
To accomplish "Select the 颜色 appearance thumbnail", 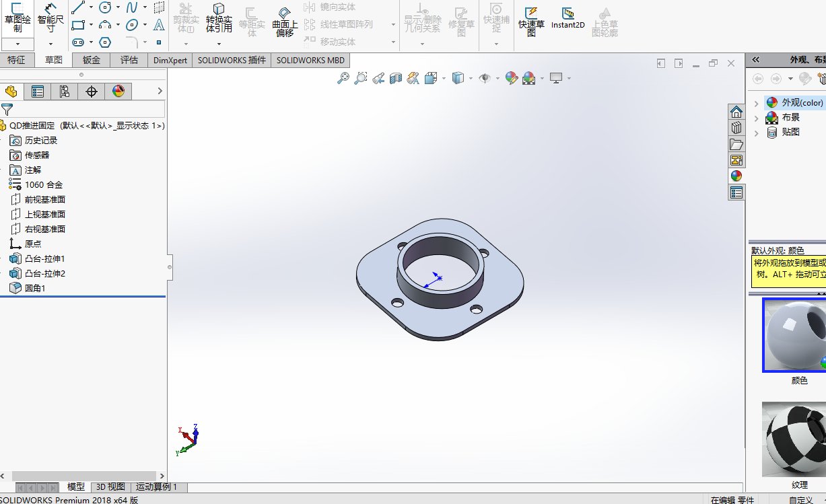I will 796,335.
